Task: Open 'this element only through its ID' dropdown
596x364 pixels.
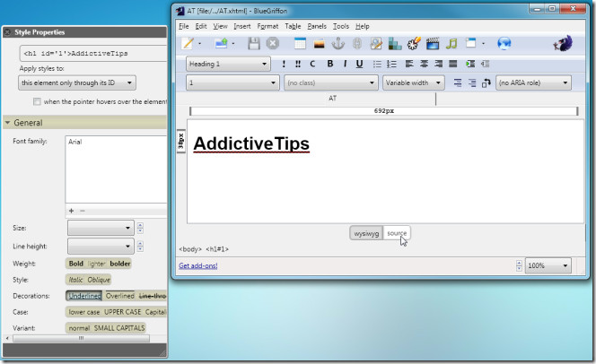Action: (x=77, y=82)
